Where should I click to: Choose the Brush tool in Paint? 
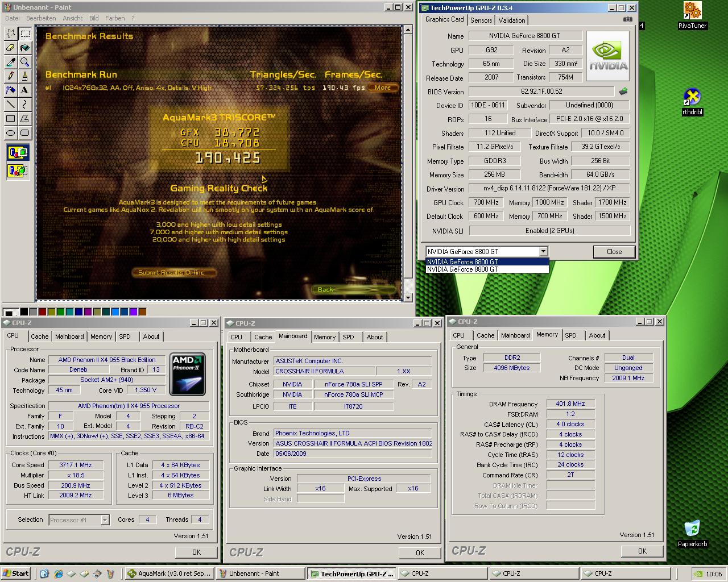coord(25,76)
